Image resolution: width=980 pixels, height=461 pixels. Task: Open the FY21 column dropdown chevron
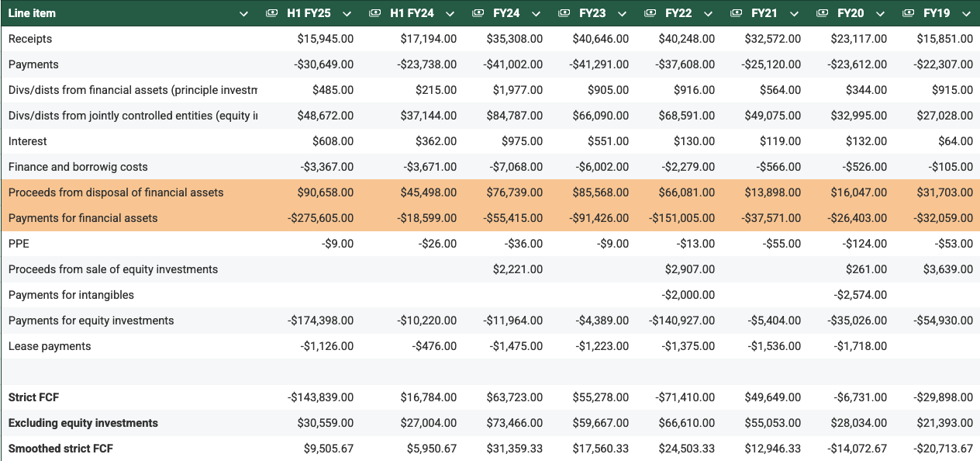click(794, 13)
